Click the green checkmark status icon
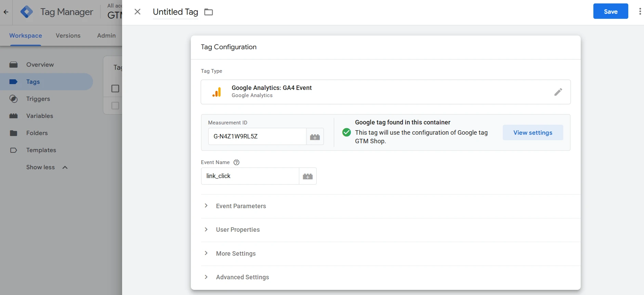 point(346,132)
